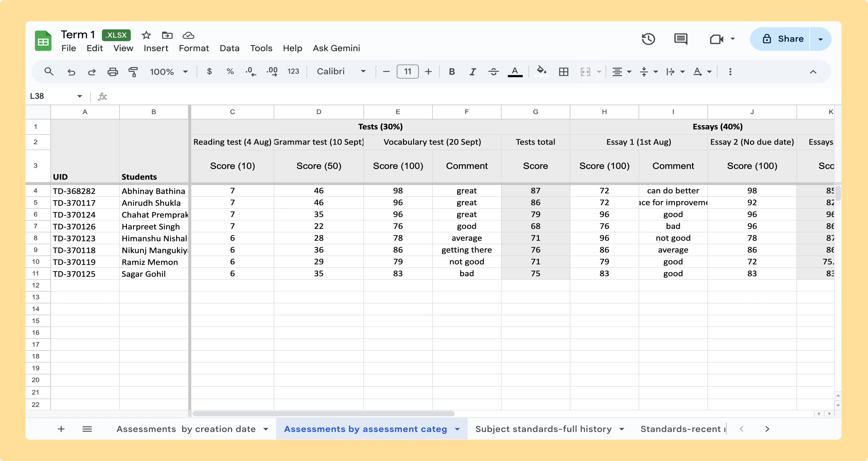Open the Insert menu

coord(156,48)
